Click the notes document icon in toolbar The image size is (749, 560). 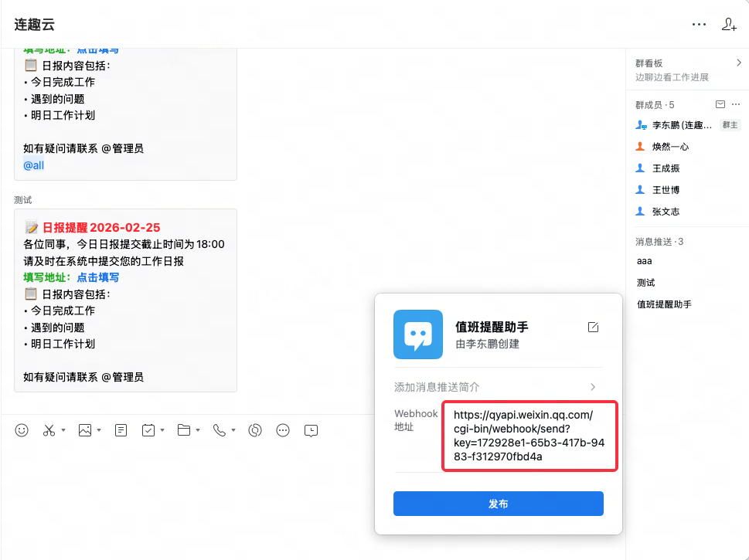point(121,430)
